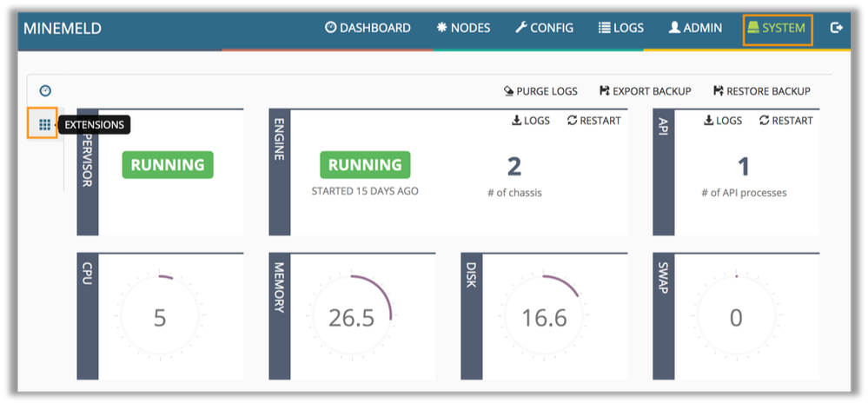Click 'STARTED 15 DAYS AGO' text
Image resolution: width=868 pixels, height=403 pixels.
(x=365, y=192)
